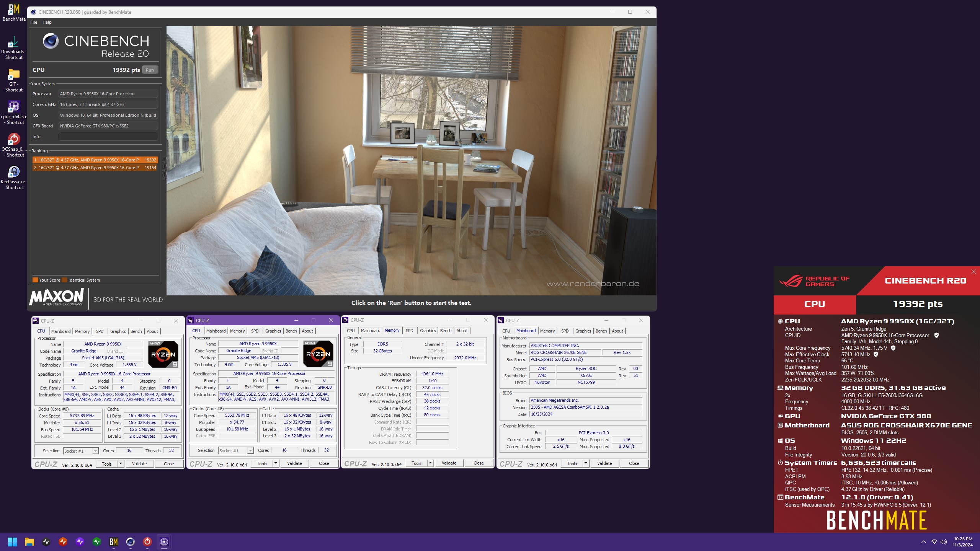Click Validate in CPU-Z Mainboard window
The image size is (980, 551).
point(604,463)
